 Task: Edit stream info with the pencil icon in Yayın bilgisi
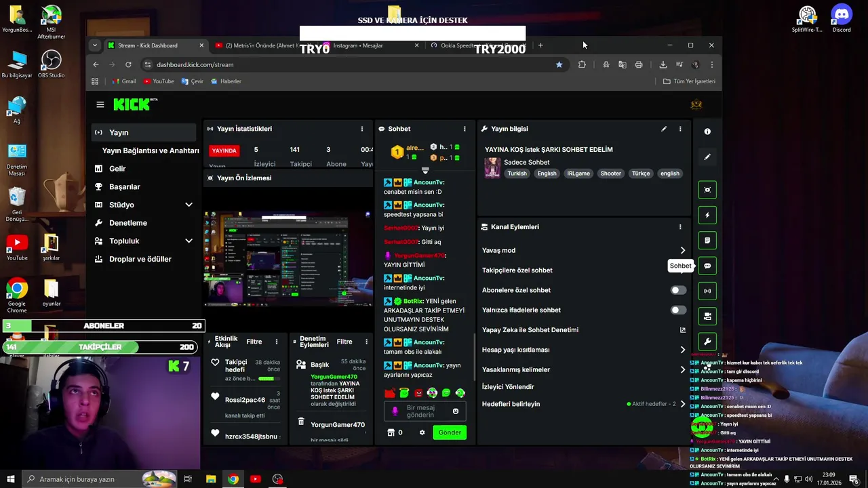(664, 129)
